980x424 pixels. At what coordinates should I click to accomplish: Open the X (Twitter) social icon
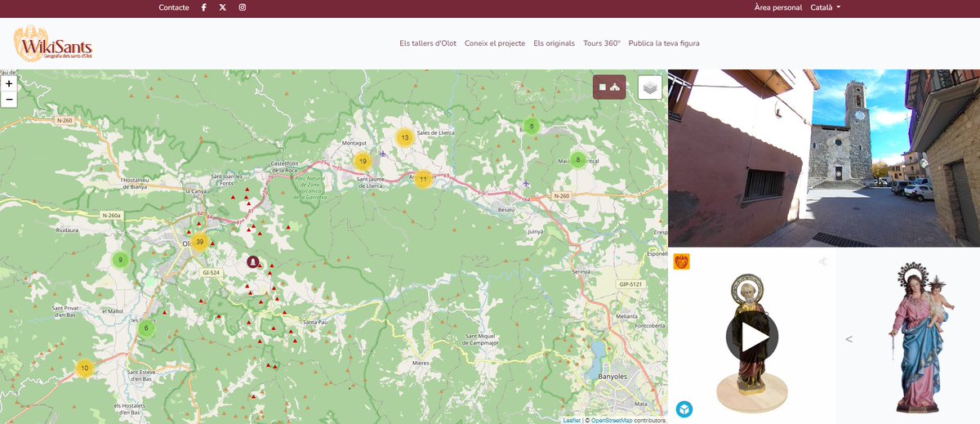223,7
